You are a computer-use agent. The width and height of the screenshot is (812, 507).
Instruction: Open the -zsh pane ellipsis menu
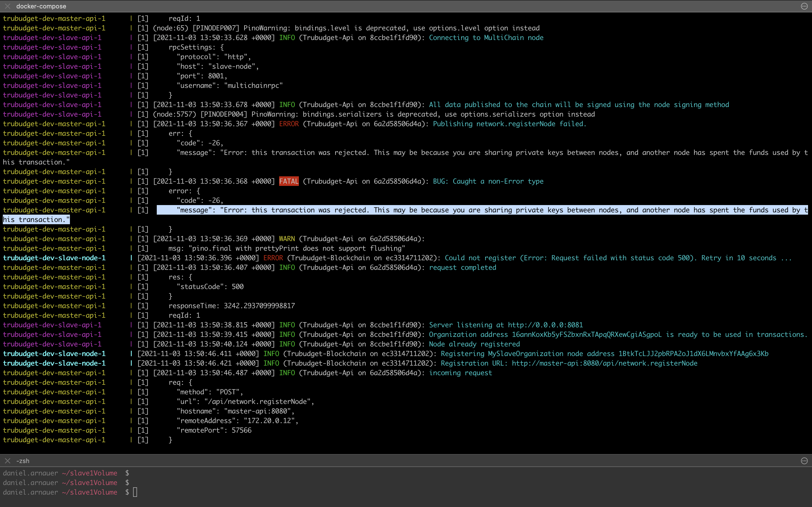[x=804, y=461]
